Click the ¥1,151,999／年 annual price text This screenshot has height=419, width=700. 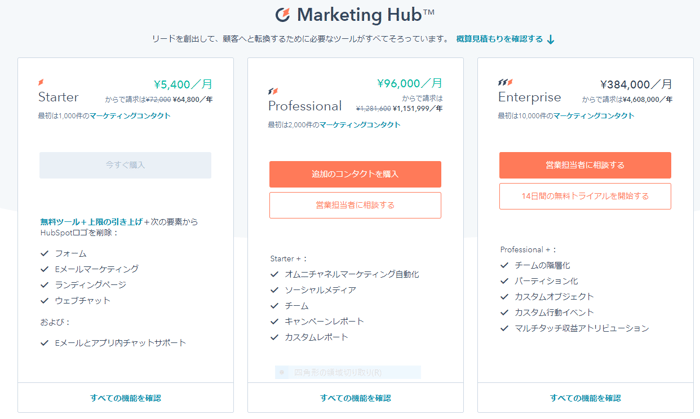[x=417, y=108]
